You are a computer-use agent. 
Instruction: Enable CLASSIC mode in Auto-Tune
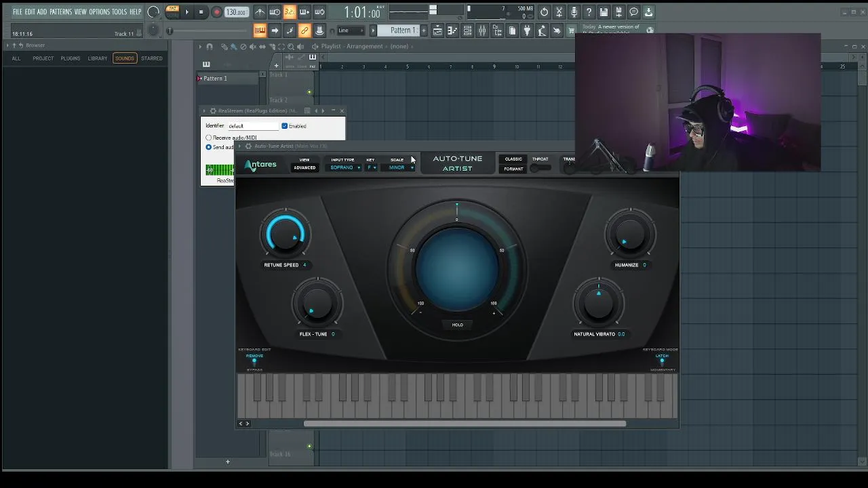[513, 159]
